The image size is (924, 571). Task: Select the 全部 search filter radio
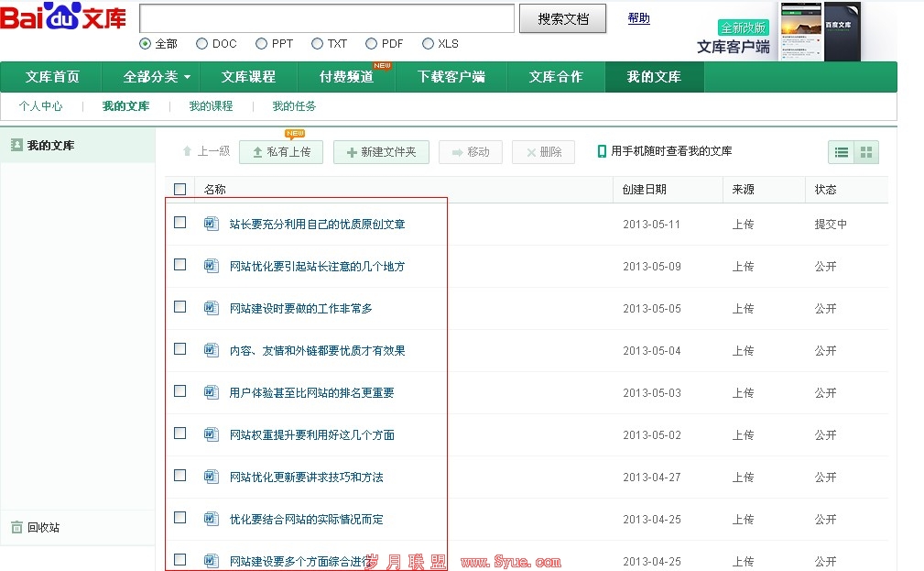[145, 44]
